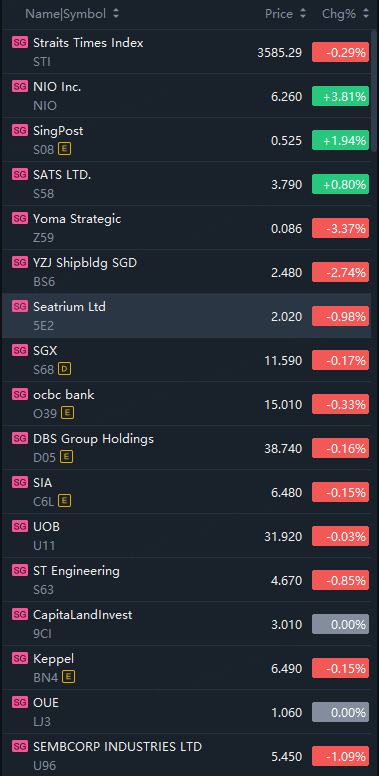This screenshot has height=776, width=379.
Task: Sort the list by the Name|Symbol column
Action: 72,14
